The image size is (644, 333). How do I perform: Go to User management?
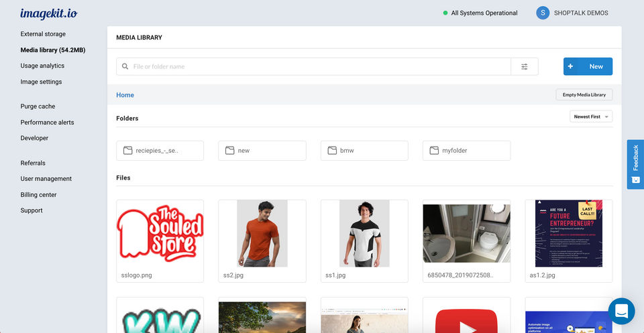[x=46, y=179]
